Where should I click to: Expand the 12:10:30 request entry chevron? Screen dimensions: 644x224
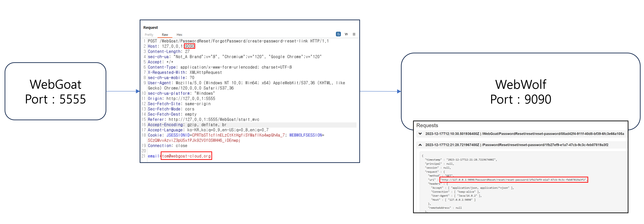[420, 134]
